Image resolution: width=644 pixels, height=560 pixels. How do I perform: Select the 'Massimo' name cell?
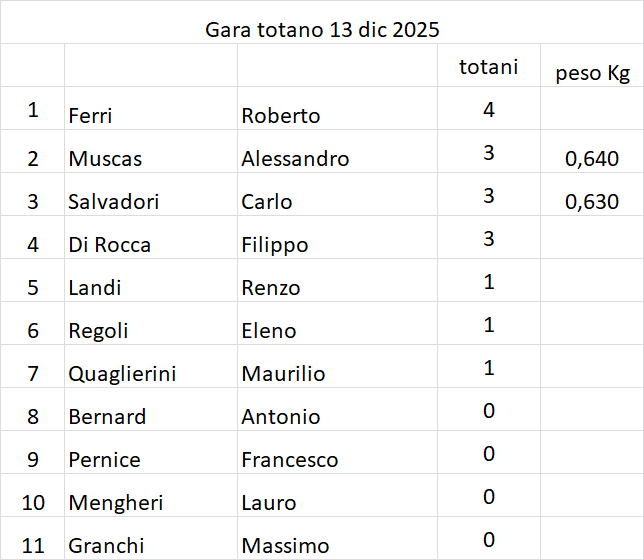point(285,545)
